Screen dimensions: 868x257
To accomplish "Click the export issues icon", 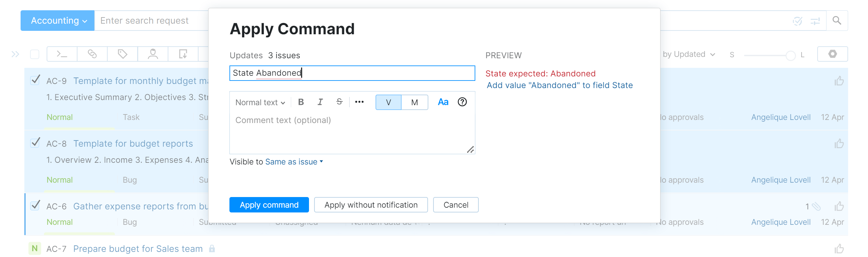I will click(183, 54).
